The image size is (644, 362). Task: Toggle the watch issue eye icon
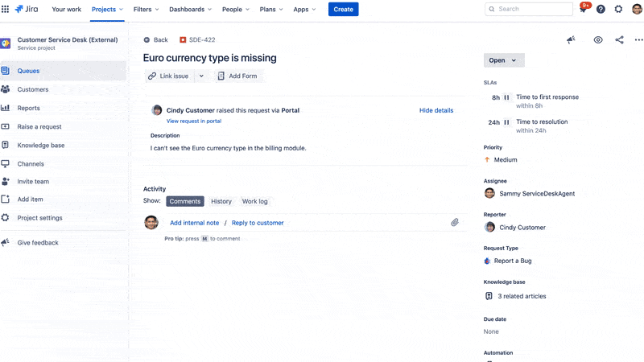(x=598, y=39)
